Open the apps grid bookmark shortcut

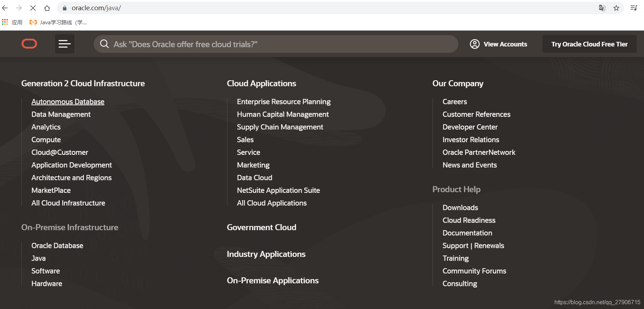tap(5, 22)
